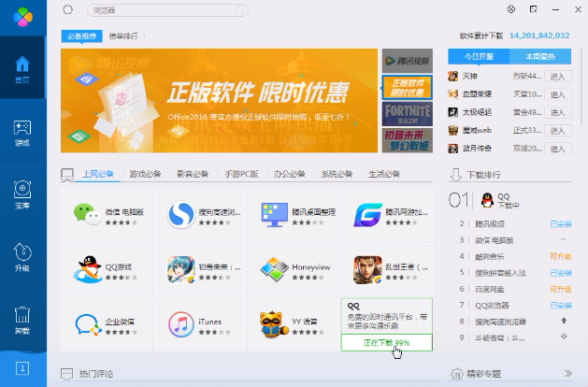The width and height of the screenshot is (588, 387).
Task: Open the YY 语音 raccoon app icon
Action: 274,324
